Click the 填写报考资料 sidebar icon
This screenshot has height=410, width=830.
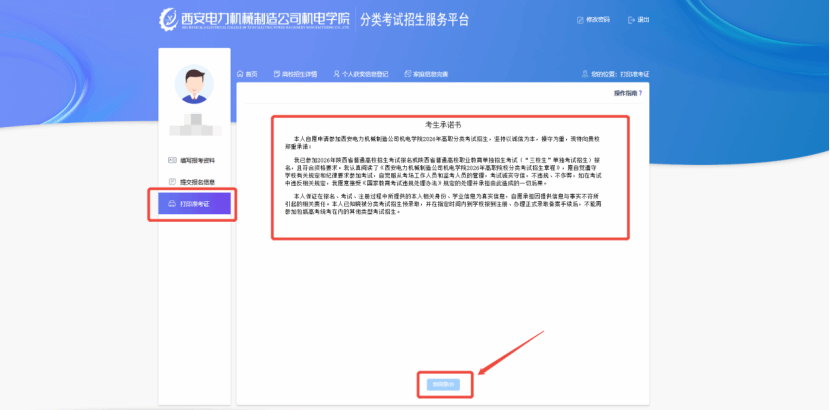coord(171,160)
